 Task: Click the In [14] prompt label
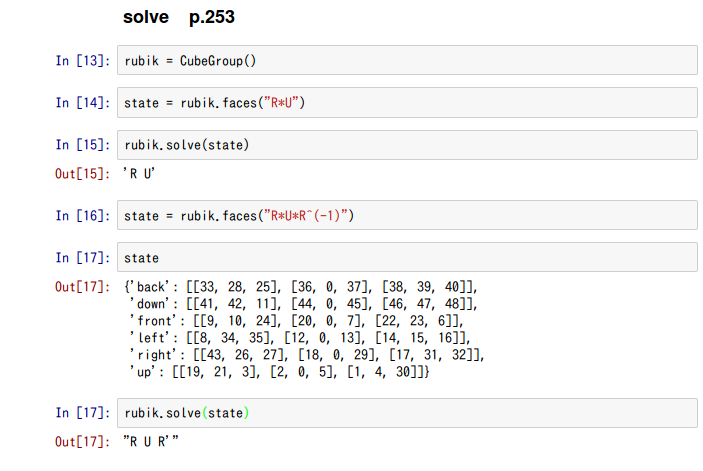click(83, 103)
